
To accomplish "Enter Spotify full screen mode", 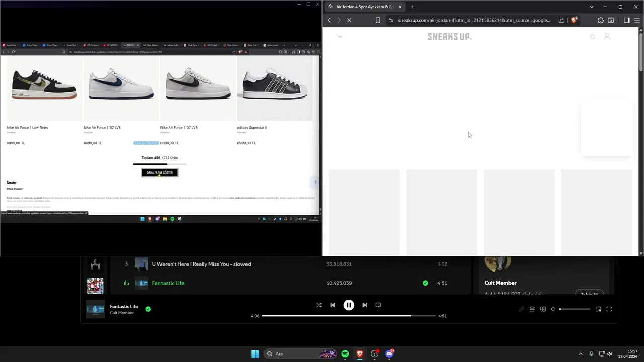I will 609,309.
